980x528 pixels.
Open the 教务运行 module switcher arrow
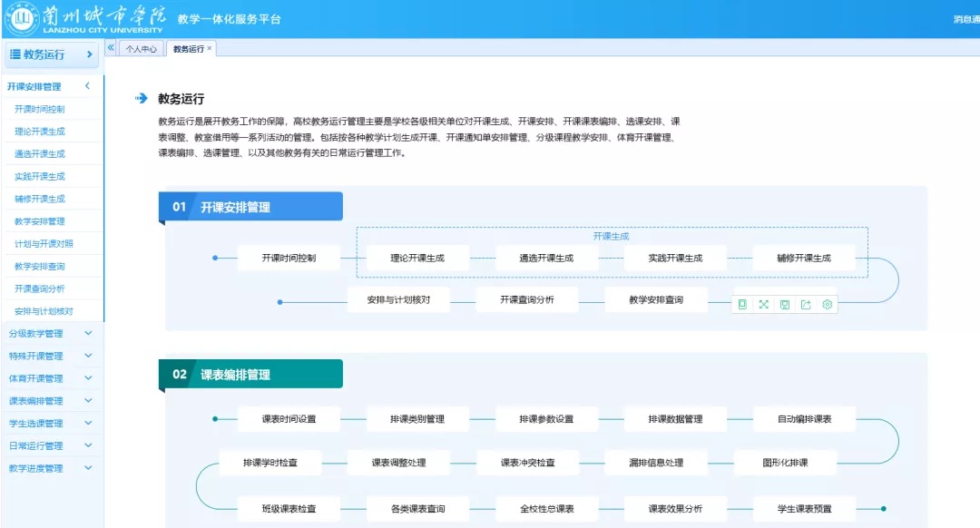click(89, 54)
